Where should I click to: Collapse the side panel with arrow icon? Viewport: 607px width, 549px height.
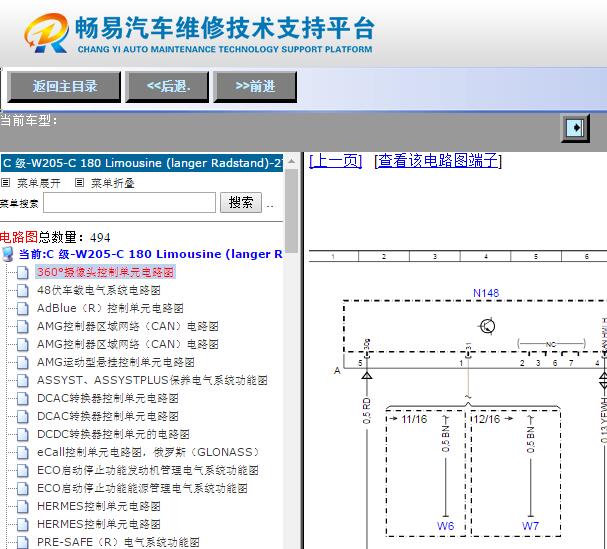pos(575,128)
